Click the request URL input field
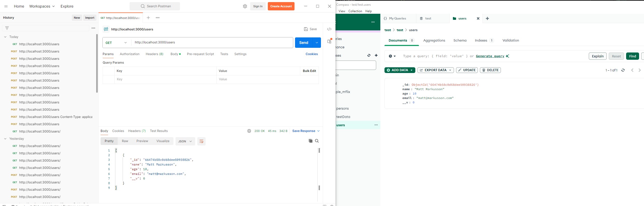The width and height of the screenshot is (644, 206). pyautogui.click(x=212, y=43)
